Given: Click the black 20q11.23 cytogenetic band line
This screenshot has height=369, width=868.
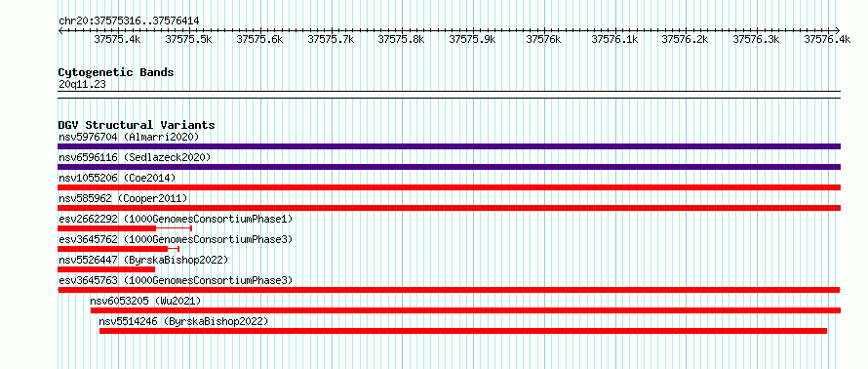Looking at the screenshot, I should point(449,95).
